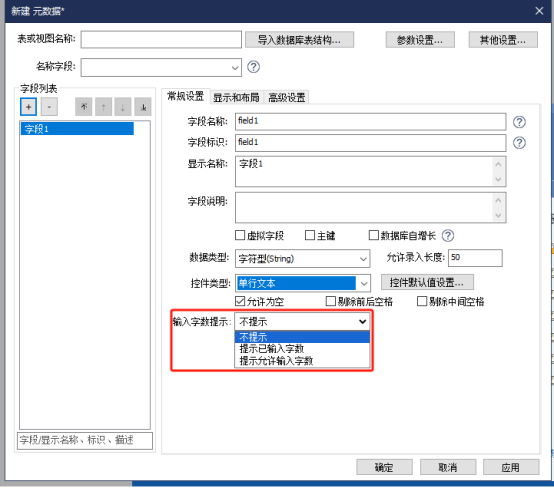The image size is (554, 489).
Task: Click into the 允许录入长度 input field
Action: pyautogui.click(x=475, y=258)
